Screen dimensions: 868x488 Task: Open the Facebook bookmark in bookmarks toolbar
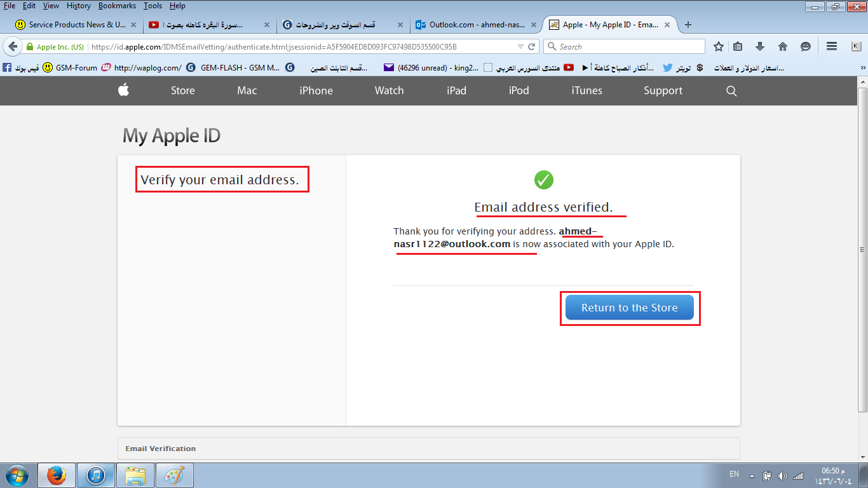[21, 67]
